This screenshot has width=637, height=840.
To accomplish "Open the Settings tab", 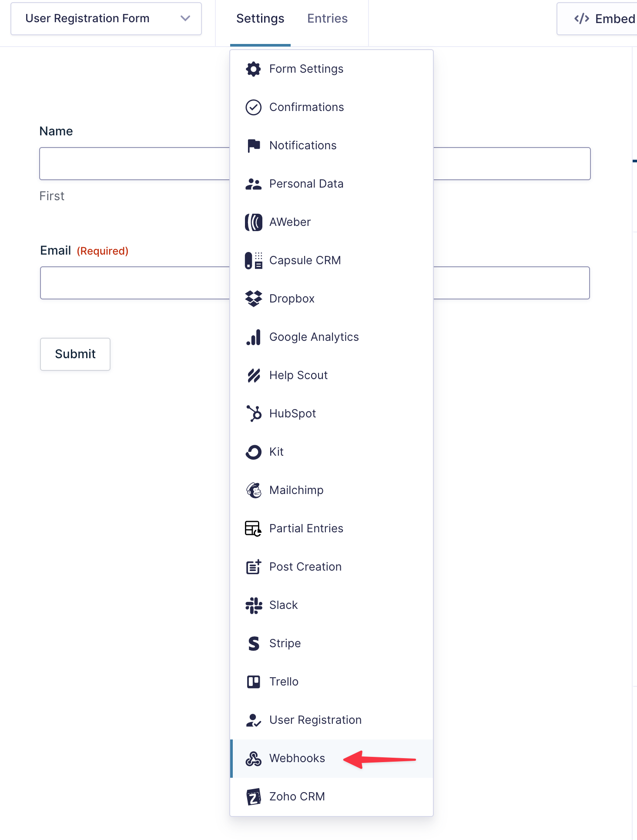I will tap(260, 19).
